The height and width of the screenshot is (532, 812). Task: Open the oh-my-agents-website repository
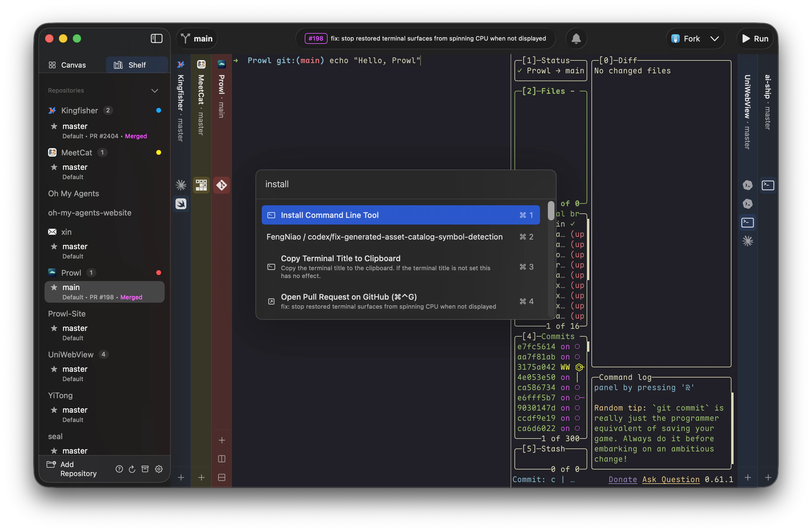[89, 212]
